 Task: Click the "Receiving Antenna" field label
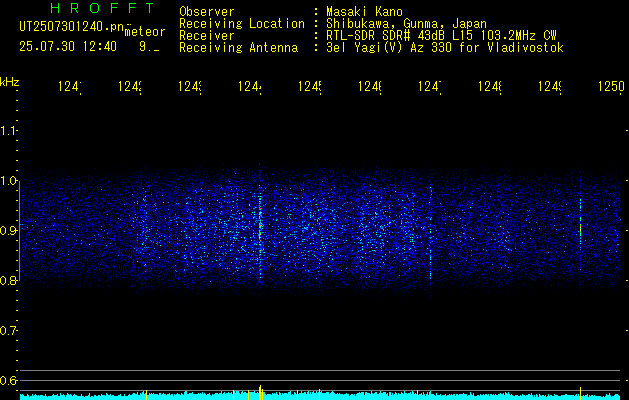point(238,48)
